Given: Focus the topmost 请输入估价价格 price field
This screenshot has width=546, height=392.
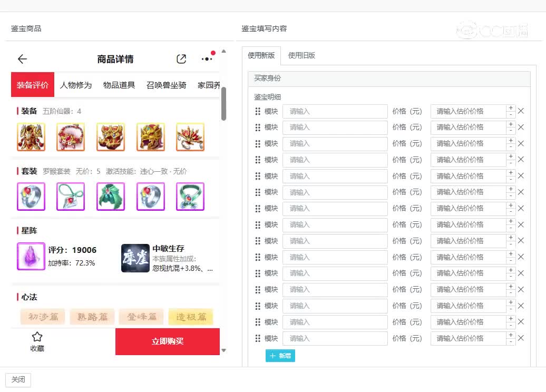Looking at the screenshot, I should [469, 111].
